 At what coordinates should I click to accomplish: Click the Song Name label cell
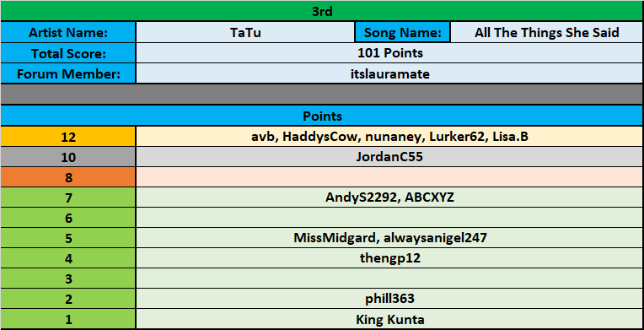click(403, 33)
